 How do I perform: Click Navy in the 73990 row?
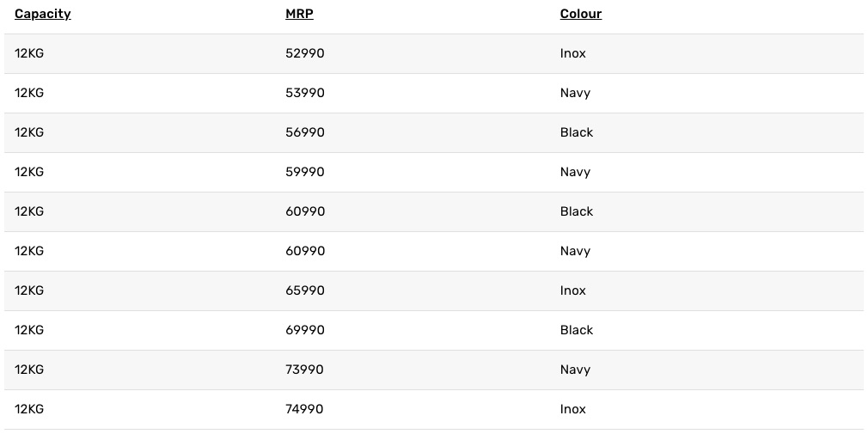[x=575, y=370]
